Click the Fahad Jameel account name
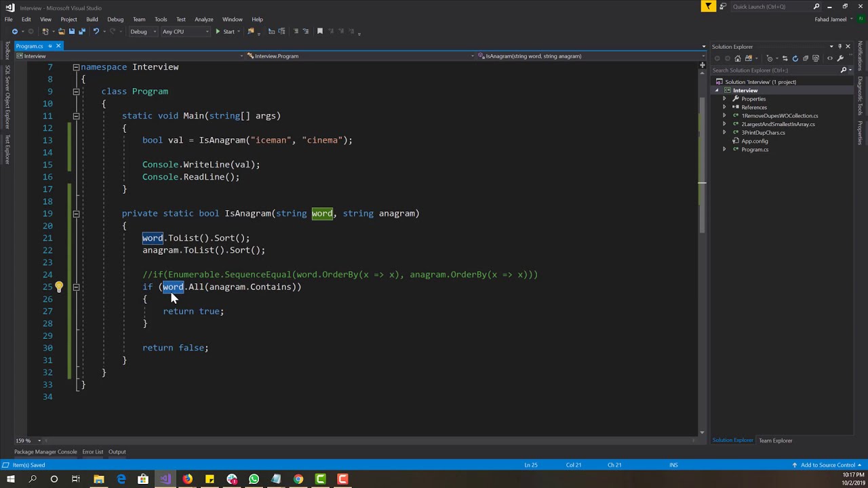Image resolution: width=868 pixels, height=488 pixels. click(x=830, y=19)
